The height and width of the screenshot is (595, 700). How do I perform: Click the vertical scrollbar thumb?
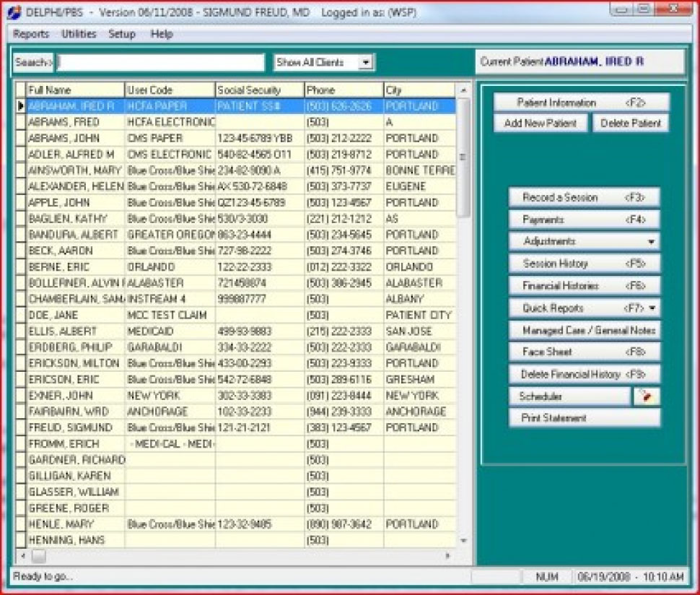coord(463,157)
